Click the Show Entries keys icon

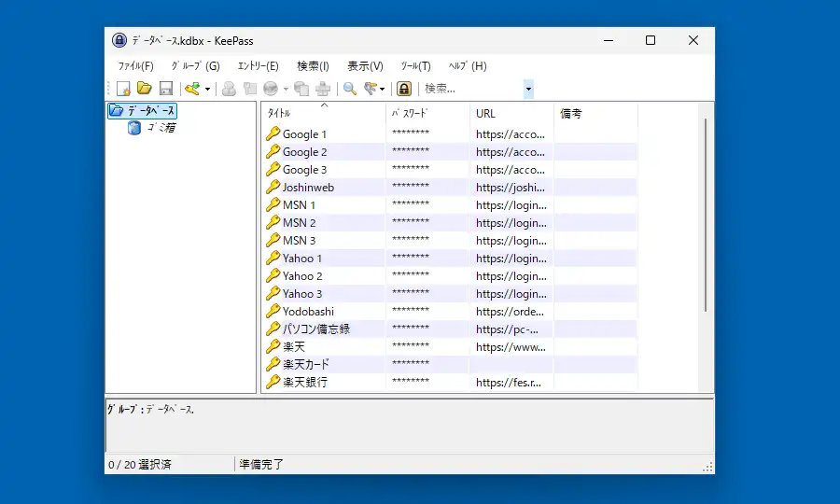click(371, 89)
